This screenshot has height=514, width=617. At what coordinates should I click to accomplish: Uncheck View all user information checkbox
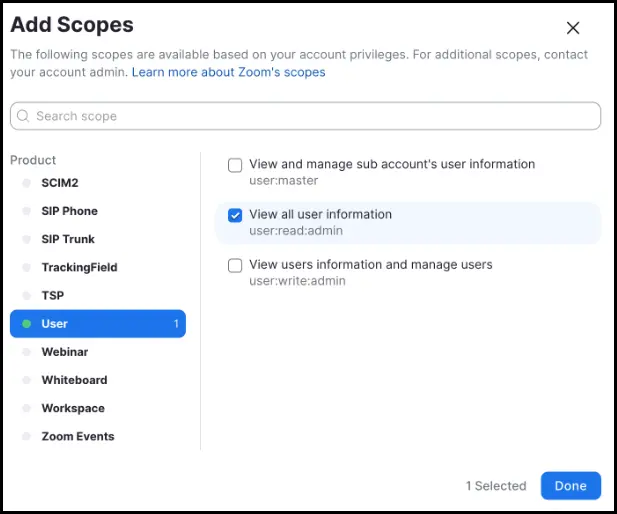[x=235, y=215]
